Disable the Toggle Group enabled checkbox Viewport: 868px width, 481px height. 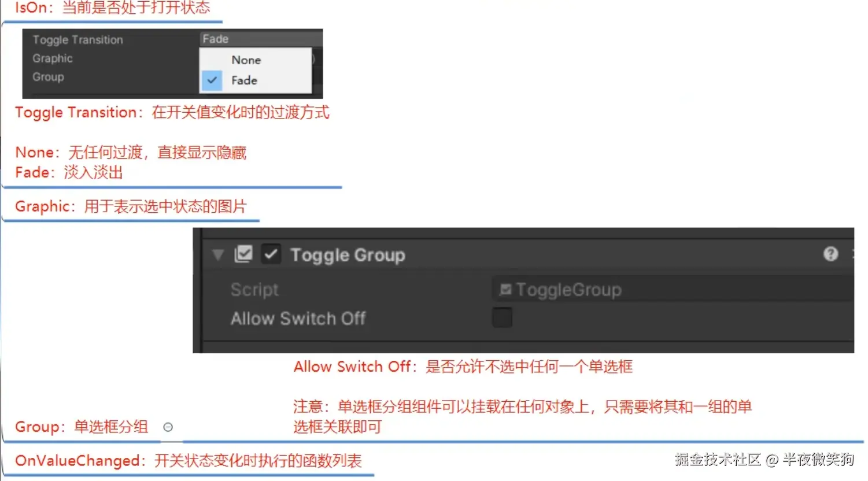pyautogui.click(x=271, y=254)
